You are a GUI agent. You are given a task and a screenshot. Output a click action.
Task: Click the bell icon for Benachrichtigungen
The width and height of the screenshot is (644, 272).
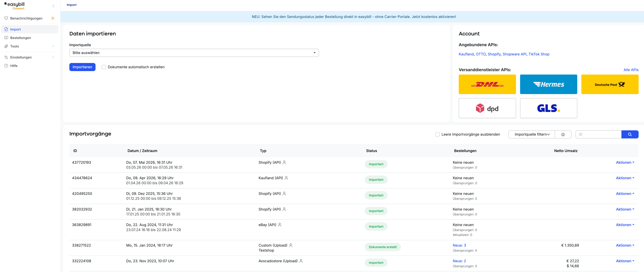click(6, 18)
